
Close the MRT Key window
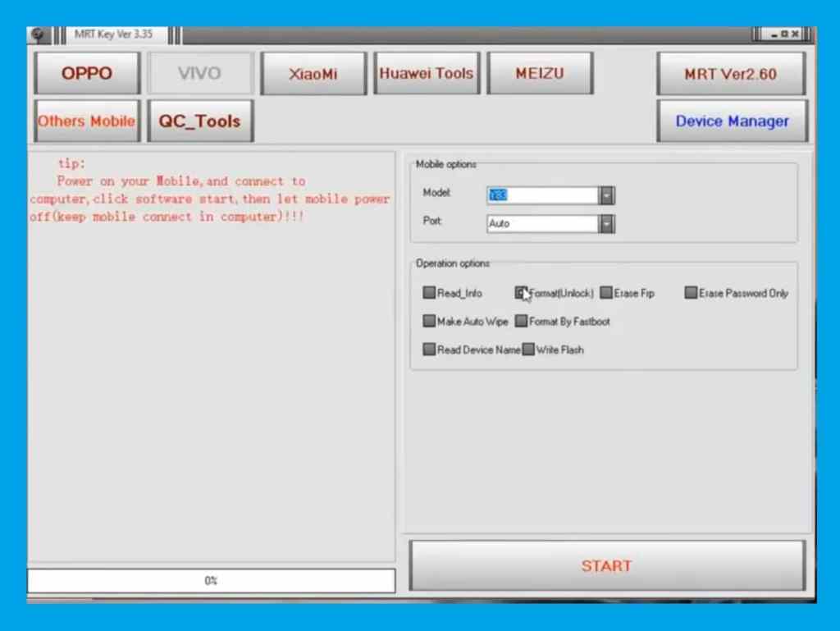tap(795, 34)
